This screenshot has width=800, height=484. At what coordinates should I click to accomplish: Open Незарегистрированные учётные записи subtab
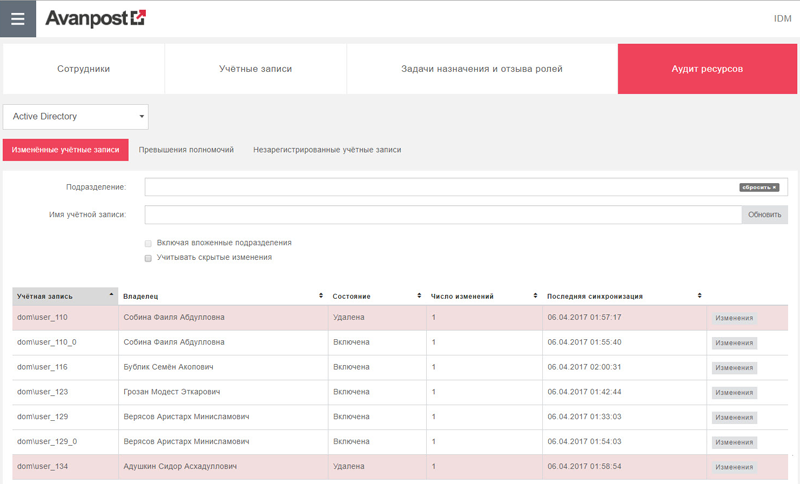tap(327, 150)
